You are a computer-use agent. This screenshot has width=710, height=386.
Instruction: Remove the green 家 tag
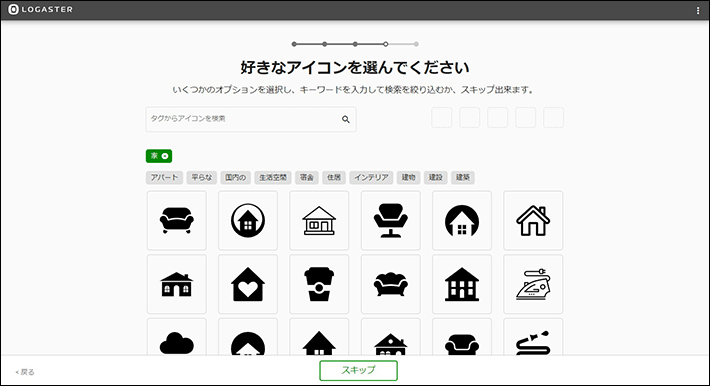(165, 156)
